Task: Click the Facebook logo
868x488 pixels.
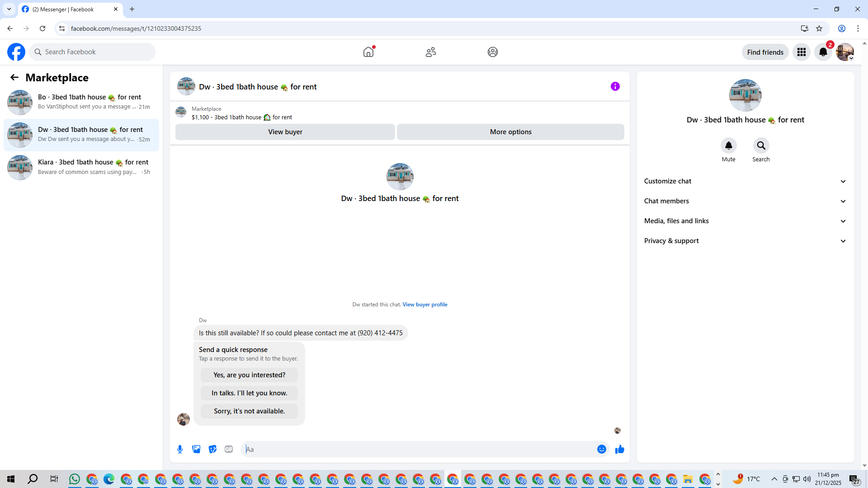Action: click(x=16, y=52)
